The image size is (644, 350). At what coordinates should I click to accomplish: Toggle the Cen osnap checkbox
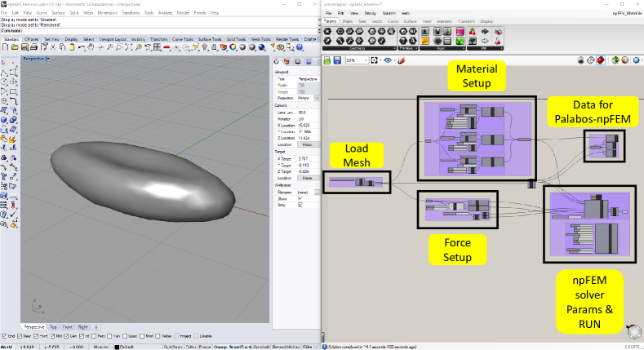tap(67, 336)
